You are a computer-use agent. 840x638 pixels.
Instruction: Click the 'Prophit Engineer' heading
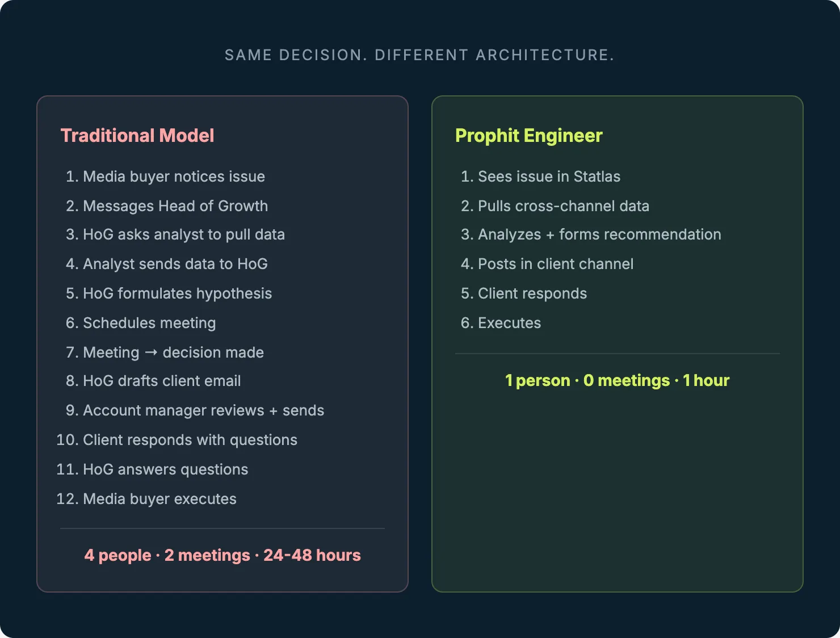(x=528, y=136)
